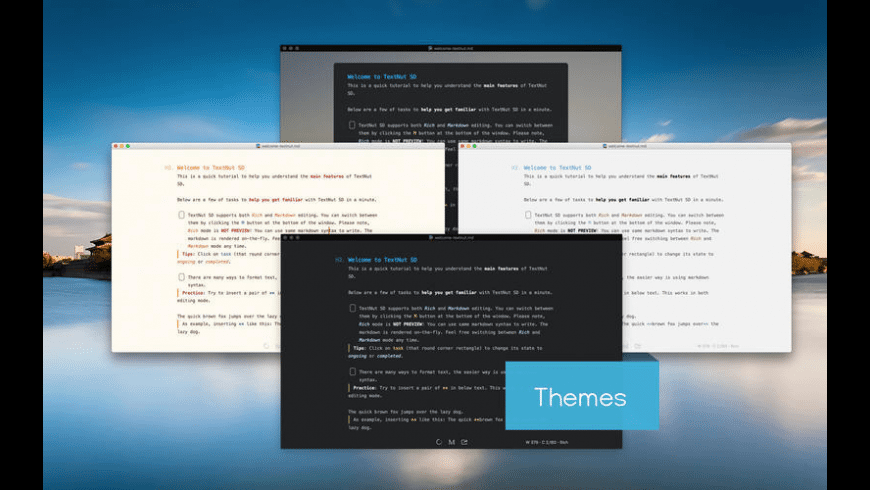Click 'completed' in dark front window
The image size is (870, 490).
tap(389, 356)
